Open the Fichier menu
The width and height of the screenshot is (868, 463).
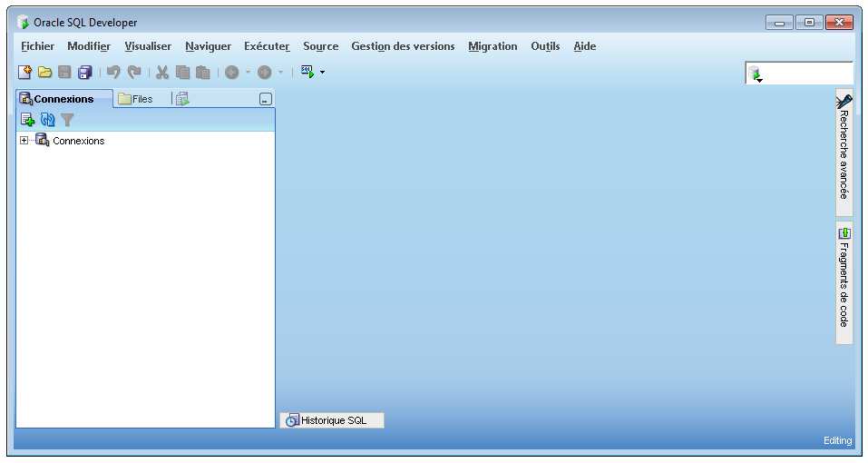tap(37, 46)
